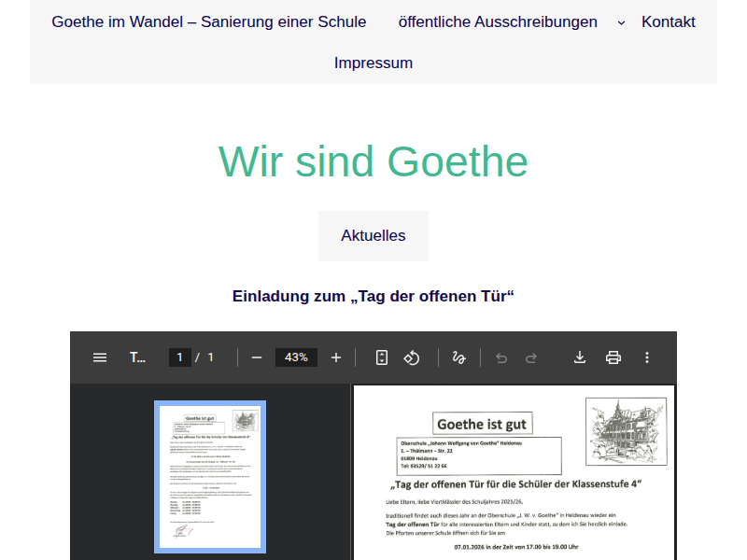Click the 43% zoom level field

296,357
